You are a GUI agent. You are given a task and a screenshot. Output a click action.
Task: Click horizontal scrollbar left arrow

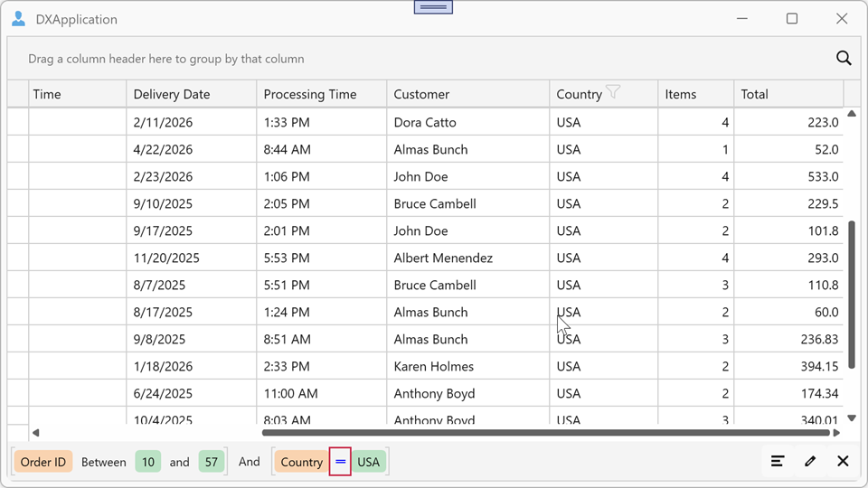pos(35,433)
